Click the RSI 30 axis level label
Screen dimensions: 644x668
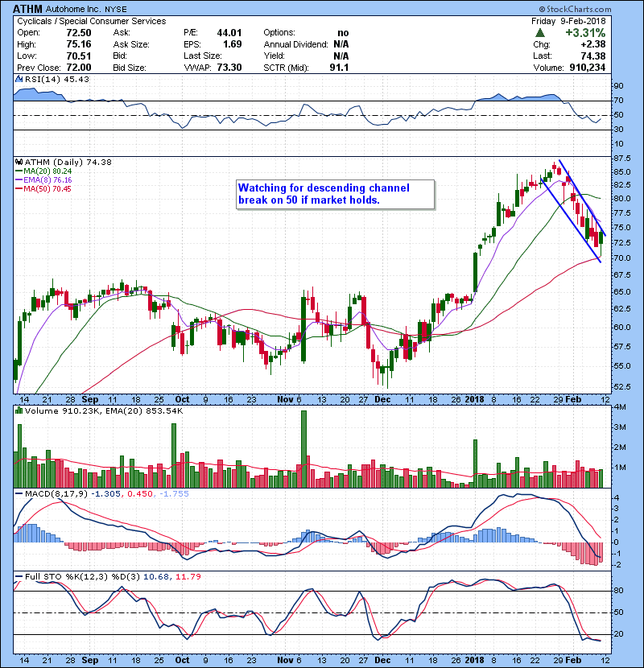(619, 130)
